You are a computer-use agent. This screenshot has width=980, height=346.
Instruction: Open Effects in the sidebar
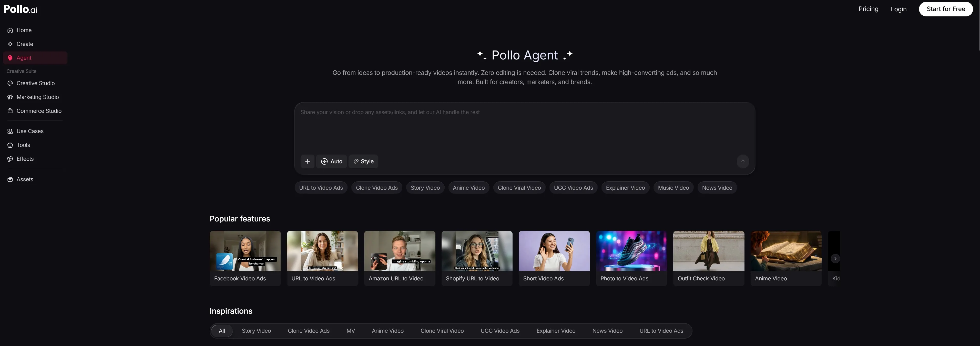[35, 159]
